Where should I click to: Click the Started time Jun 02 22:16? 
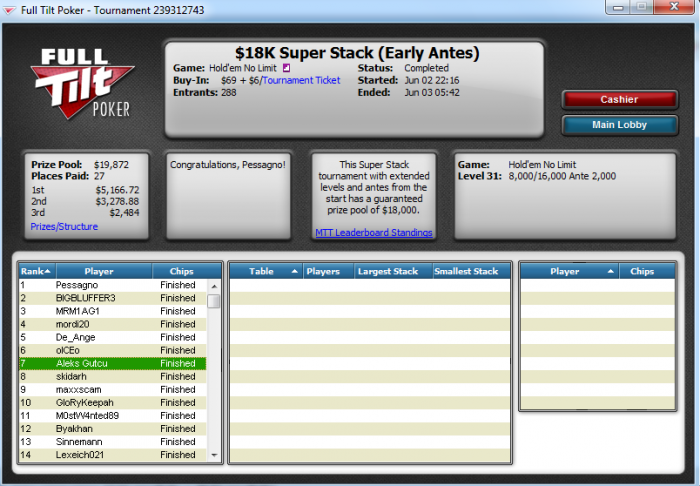click(x=432, y=80)
